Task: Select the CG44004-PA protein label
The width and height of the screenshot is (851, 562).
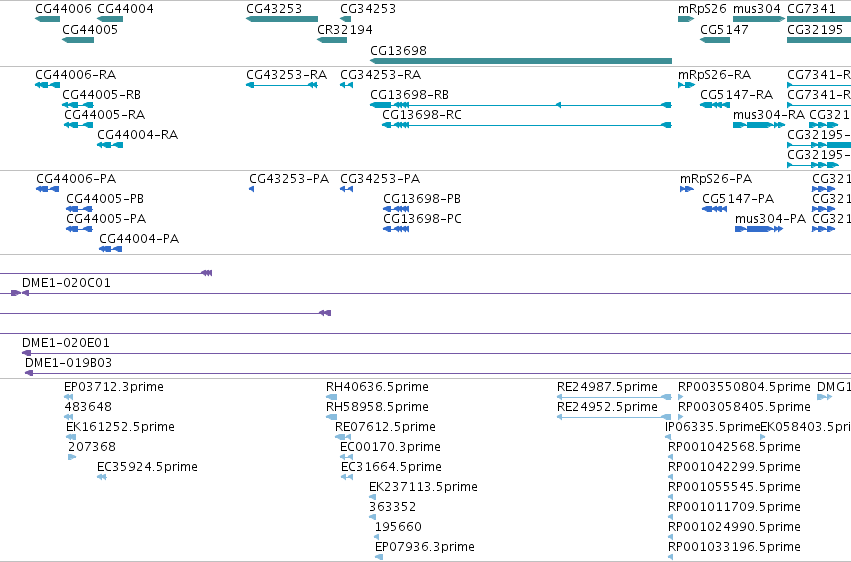Action: [x=139, y=239]
